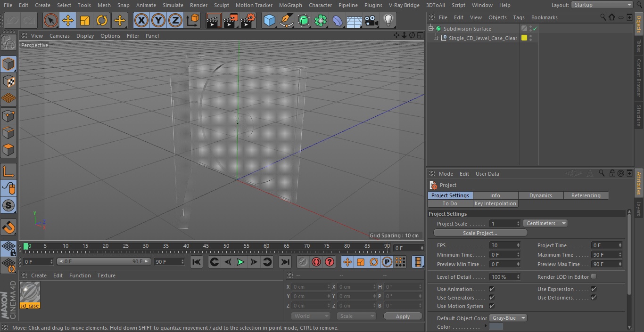Open the File menu

coord(8,5)
